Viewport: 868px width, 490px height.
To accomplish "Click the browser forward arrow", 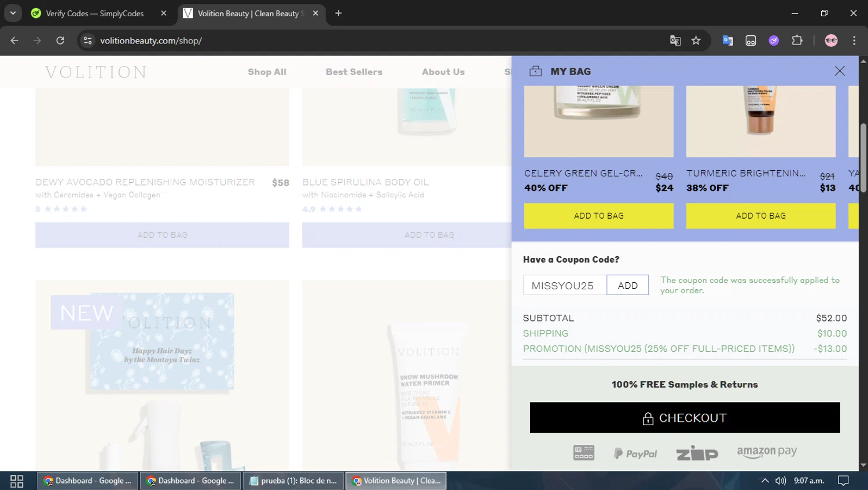I will [37, 40].
